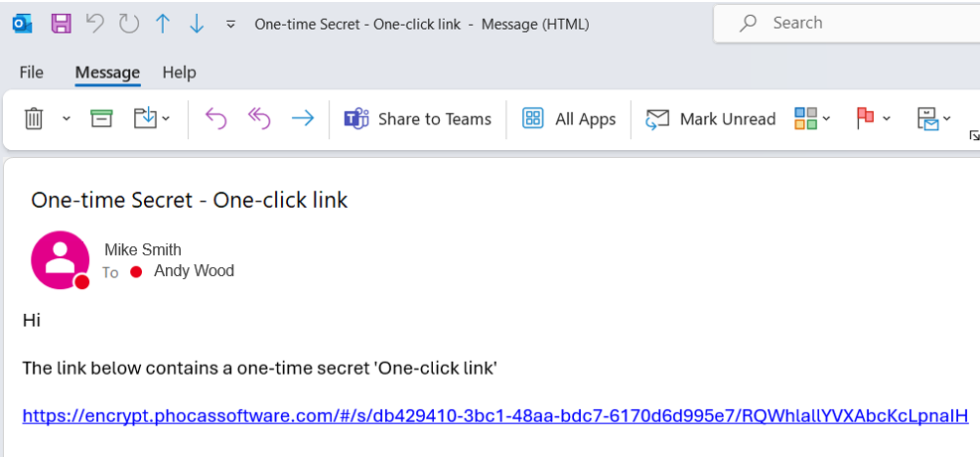Screen dimensions: 980x457
Task: Go to next item with down arrow
Action: (x=197, y=24)
